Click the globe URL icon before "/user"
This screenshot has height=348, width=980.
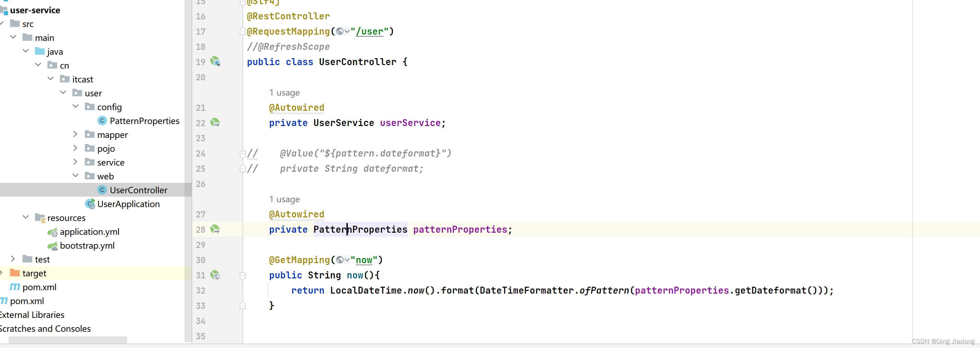(340, 32)
